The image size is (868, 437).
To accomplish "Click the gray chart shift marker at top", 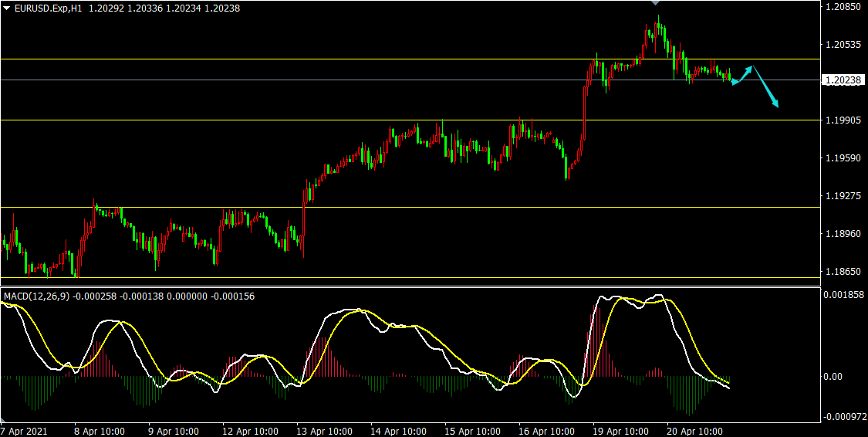I will click(x=655, y=3).
